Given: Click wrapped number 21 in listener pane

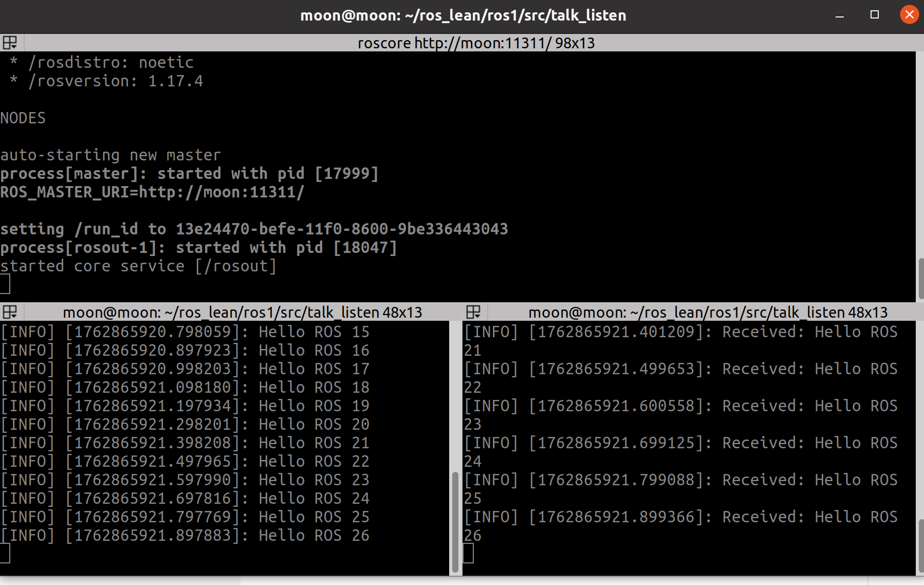Looking at the screenshot, I should coord(473,350).
